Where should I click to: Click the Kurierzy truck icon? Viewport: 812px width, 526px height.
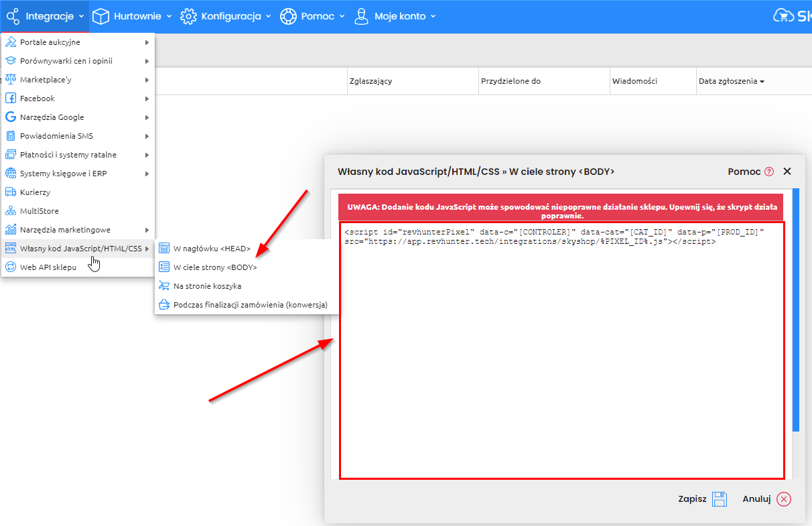(11, 192)
